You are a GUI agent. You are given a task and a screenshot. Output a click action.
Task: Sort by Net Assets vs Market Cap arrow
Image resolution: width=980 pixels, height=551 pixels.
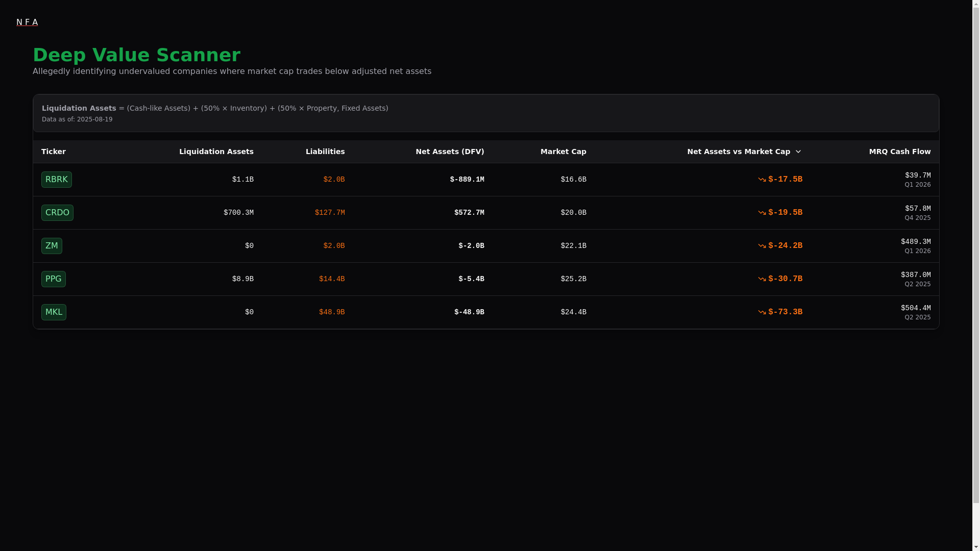(x=798, y=152)
